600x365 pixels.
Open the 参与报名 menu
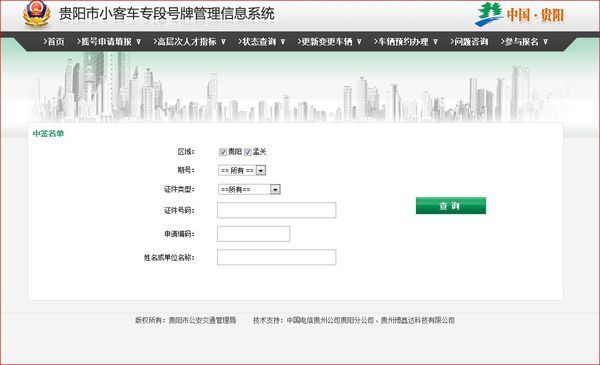coord(524,42)
